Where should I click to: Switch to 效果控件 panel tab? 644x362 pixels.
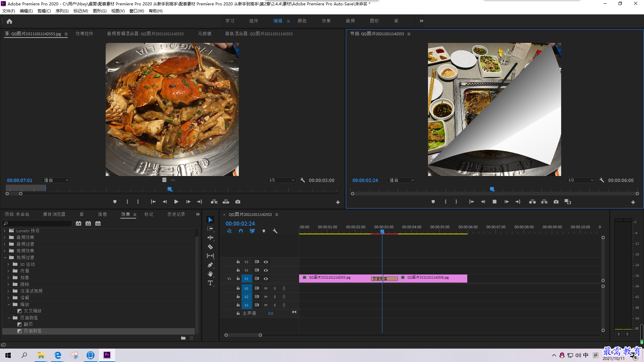(x=84, y=34)
